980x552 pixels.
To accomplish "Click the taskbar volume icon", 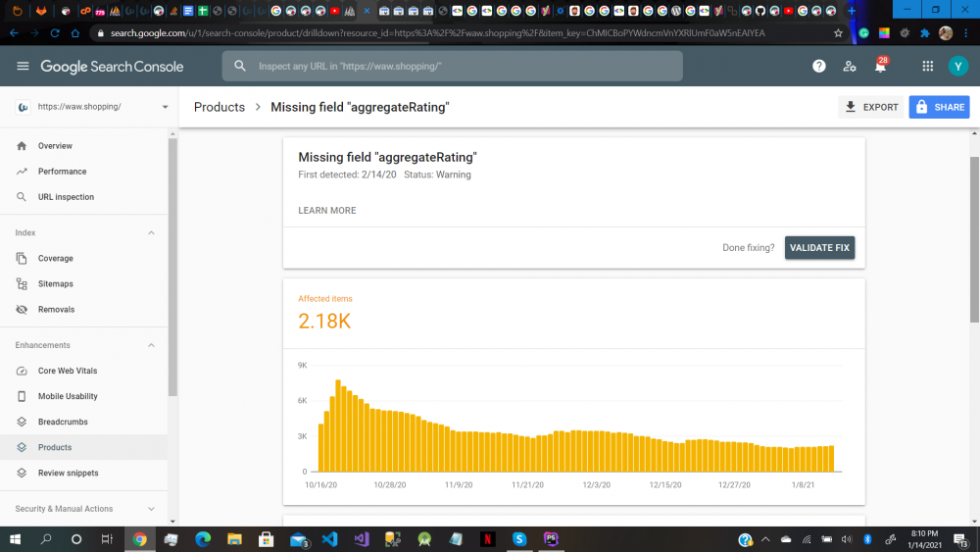I will [847, 539].
